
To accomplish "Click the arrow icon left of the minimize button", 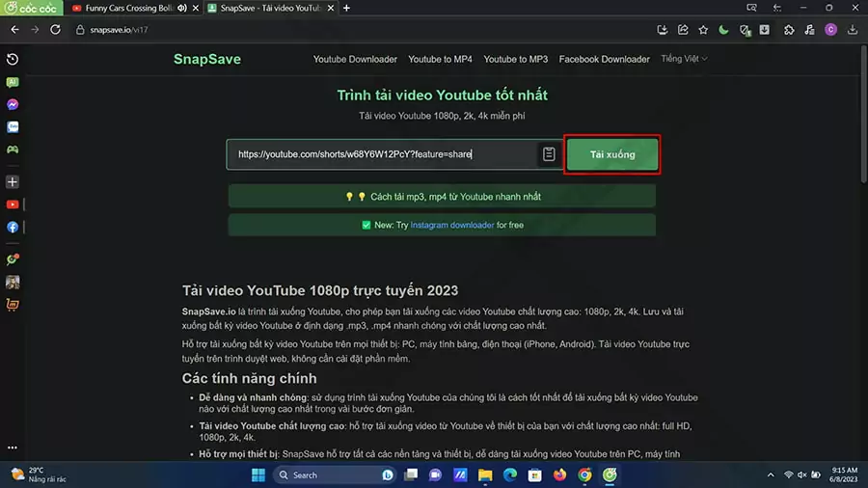I will [777, 8].
